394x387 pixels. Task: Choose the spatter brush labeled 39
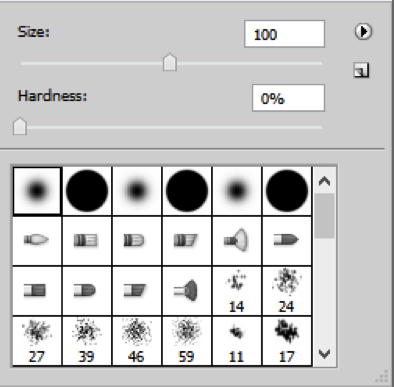pos(87,341)
